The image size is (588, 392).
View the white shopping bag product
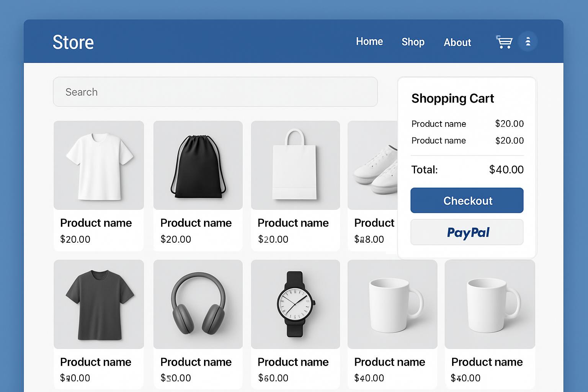point(295,165)
